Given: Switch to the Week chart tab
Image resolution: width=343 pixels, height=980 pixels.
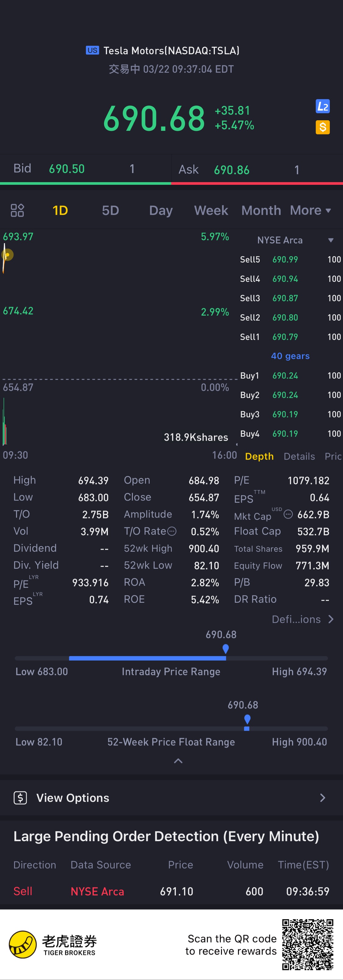Looking at the screenshot, I should tap(211, 210).
